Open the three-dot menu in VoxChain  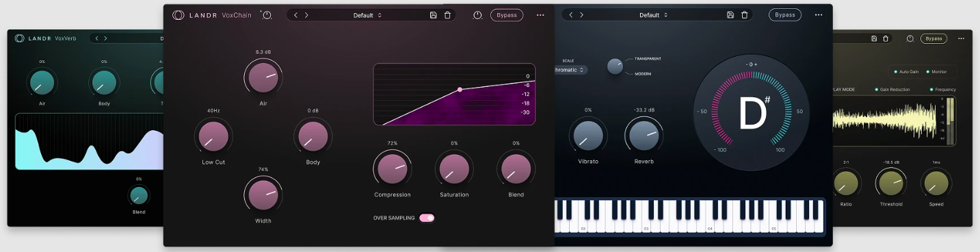pyautogui.click(x=540, y=15)
